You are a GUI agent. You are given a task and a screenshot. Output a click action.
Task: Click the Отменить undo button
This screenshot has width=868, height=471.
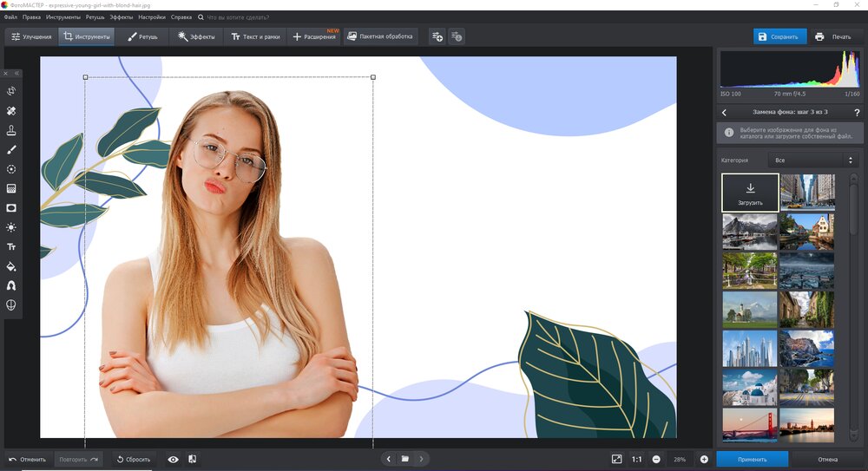(x=27, y=460)
